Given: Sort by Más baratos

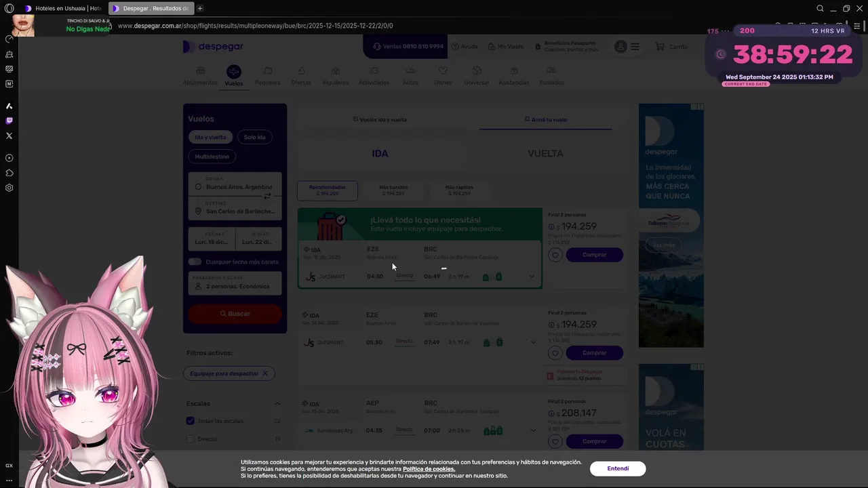Looking at the screenshot, I should (x=393, y=190).
